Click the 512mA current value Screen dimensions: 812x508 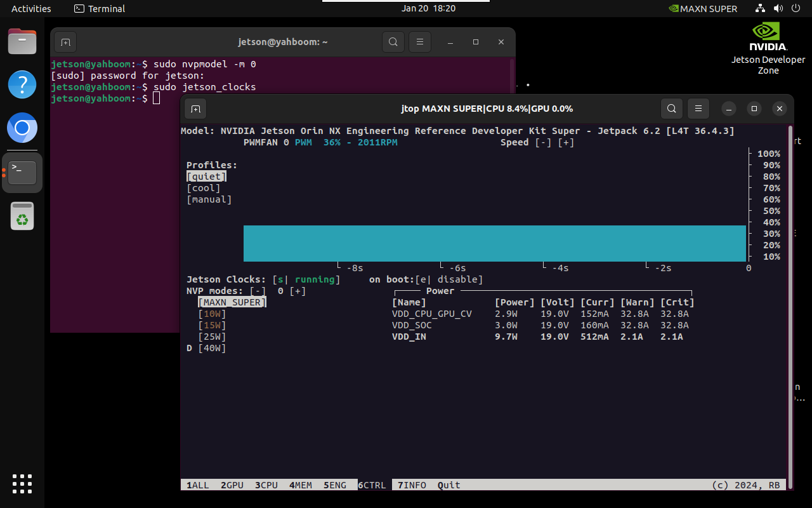point(594,337)
